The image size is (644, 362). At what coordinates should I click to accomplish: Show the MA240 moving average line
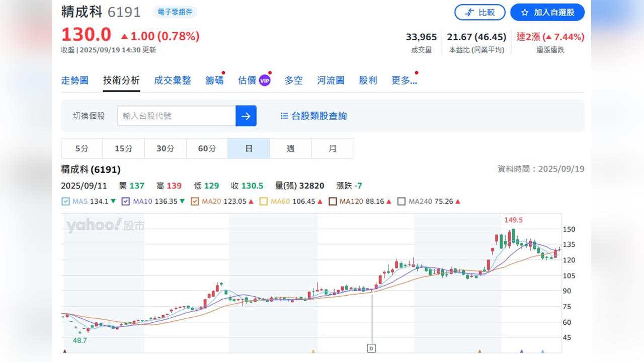point(401,202)
